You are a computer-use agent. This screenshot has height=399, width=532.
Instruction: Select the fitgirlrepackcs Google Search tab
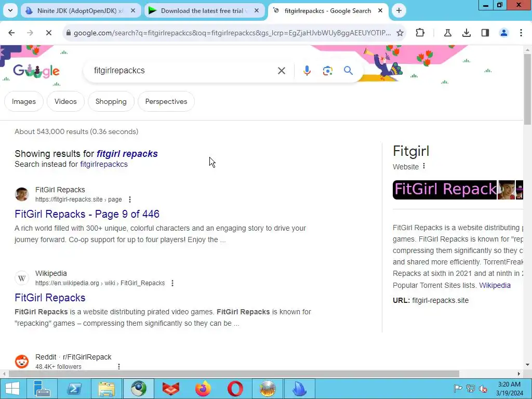[327, 10]
